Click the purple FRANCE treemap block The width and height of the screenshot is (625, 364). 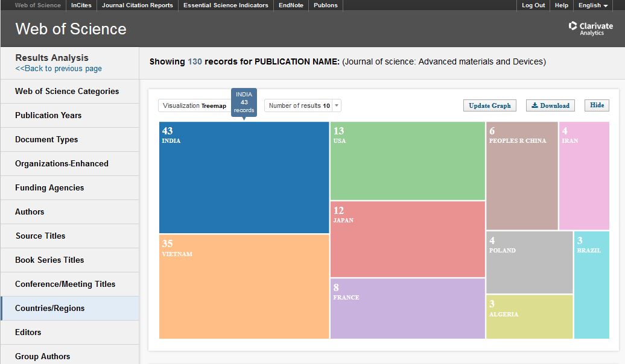(x=407, y=309)
